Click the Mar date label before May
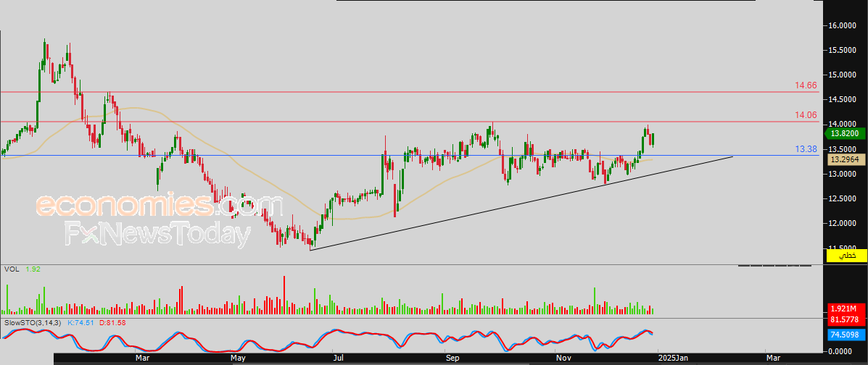Image resolution: width=868 pixels, height=365 pixels. coord(144,358)
